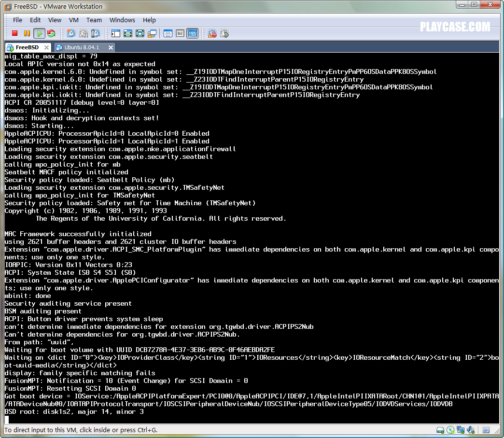Screen dimensions: 504x438
Task: Open the File menu
Action: point(17,20)
